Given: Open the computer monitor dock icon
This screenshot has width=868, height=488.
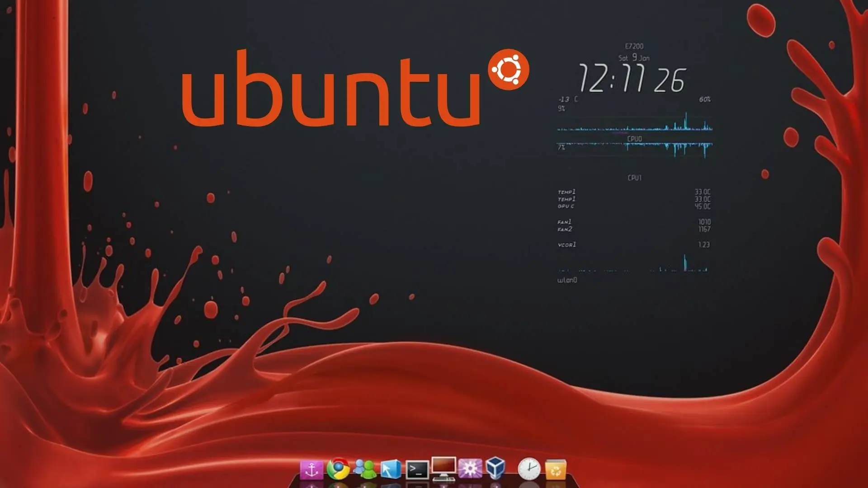Looking at the screenshot, I should click(443, 469).
